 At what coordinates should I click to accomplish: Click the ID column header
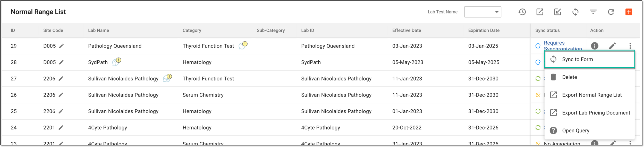tap(13, 30)
